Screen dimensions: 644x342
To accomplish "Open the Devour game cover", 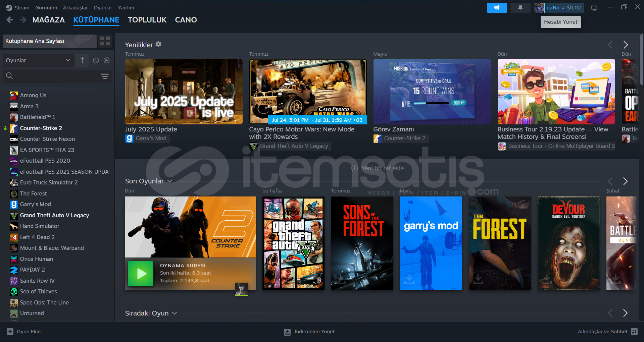I will [568, 243].
